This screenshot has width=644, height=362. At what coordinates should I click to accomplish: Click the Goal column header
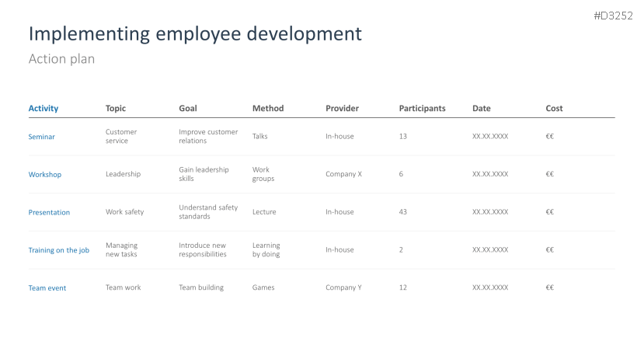188,109
